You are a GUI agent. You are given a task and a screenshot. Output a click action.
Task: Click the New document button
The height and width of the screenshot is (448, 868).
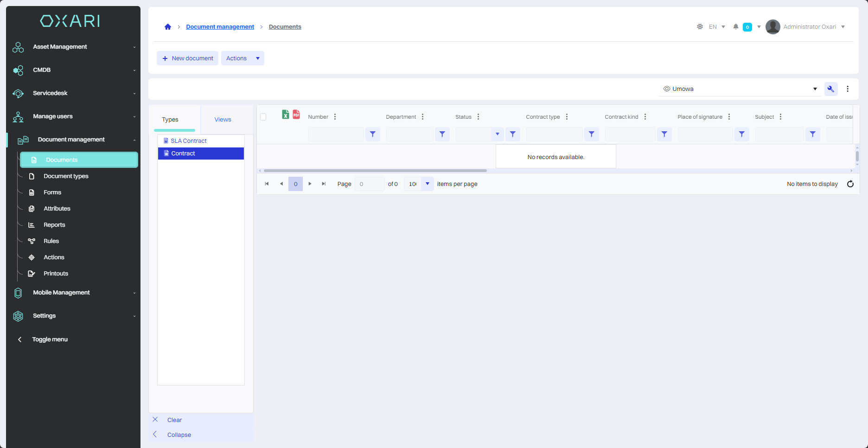[188, 58]
